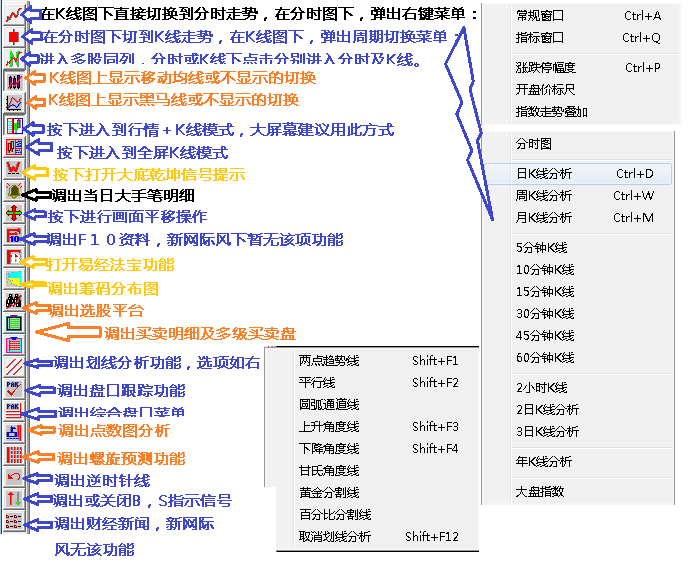
Task: Select 取消划线分析 menu item
Action: click(x=378, y=537)
